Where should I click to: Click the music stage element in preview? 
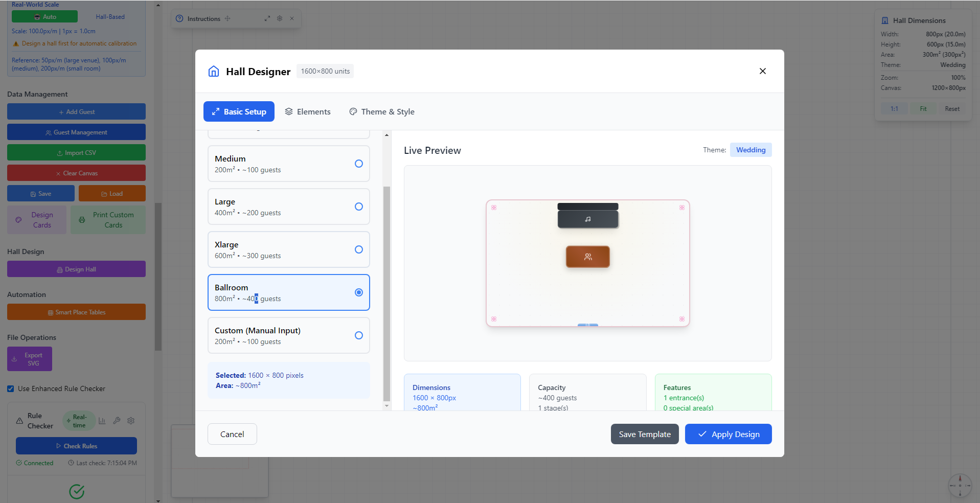[587, 219]
